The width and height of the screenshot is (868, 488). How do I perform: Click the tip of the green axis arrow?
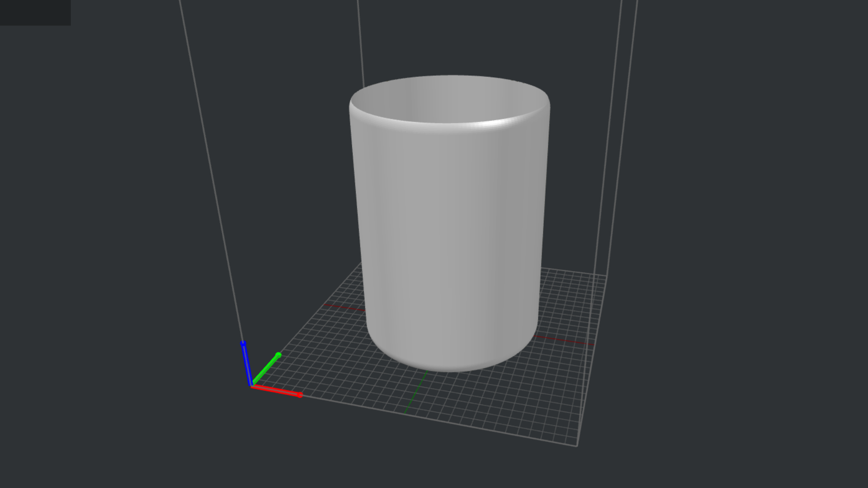279,355
